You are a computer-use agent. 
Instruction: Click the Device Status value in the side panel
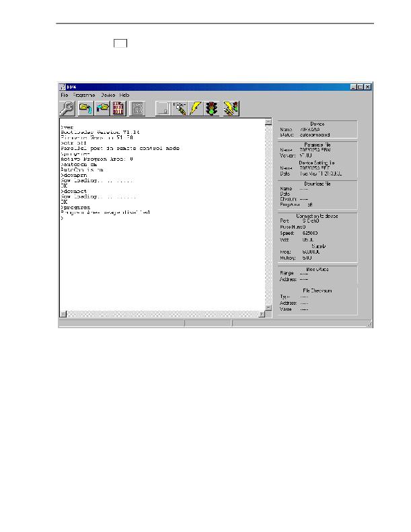click(315, 135)
